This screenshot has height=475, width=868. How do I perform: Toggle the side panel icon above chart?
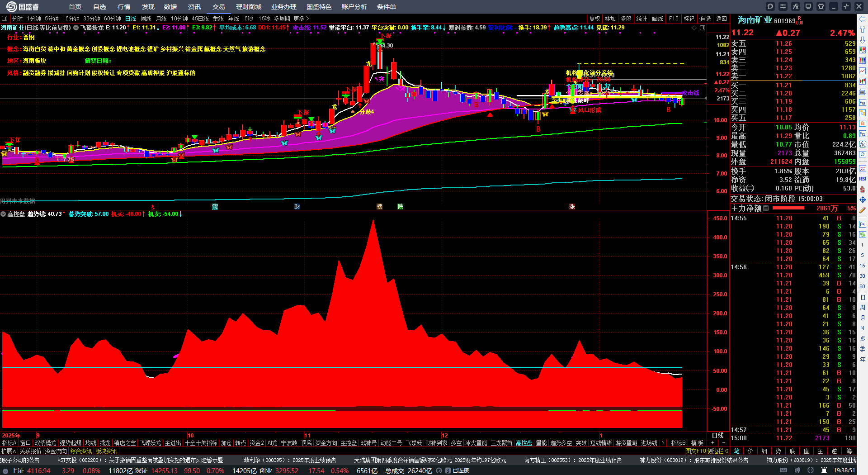pyautogui.click(x=703, y=28)
